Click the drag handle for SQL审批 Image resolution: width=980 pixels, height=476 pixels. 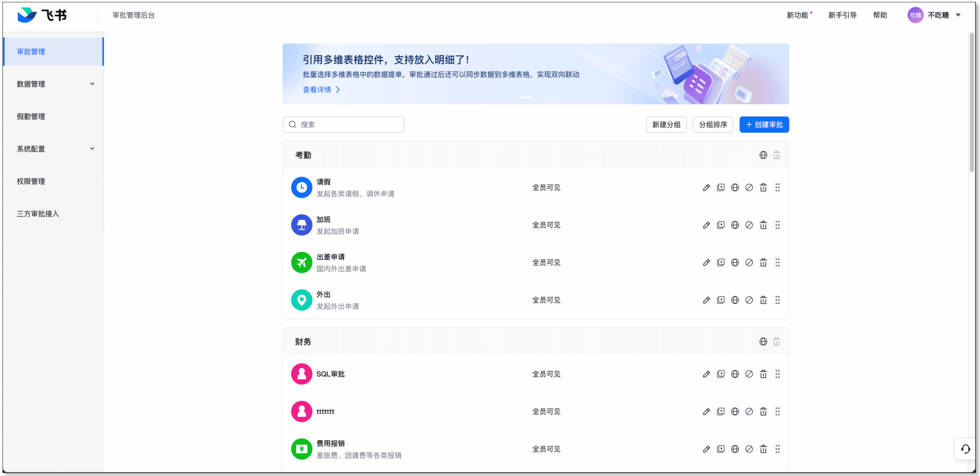click(777, 374)
